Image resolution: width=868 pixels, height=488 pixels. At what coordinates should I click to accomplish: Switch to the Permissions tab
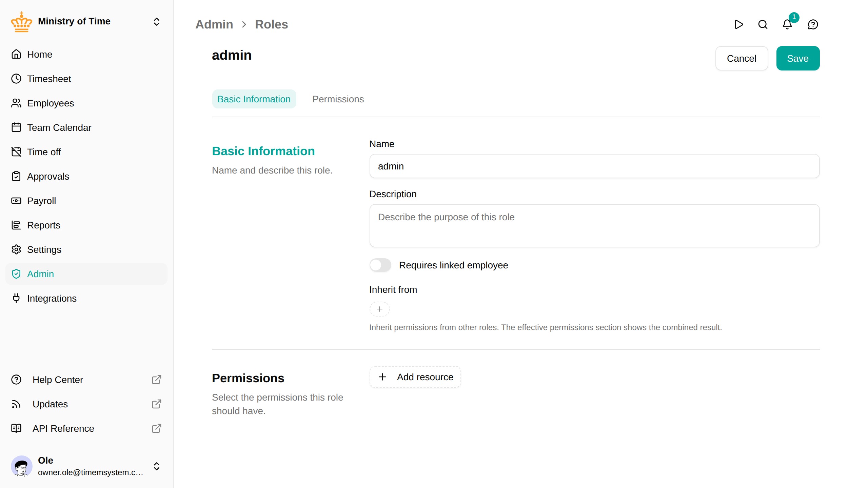pos(338,99)
